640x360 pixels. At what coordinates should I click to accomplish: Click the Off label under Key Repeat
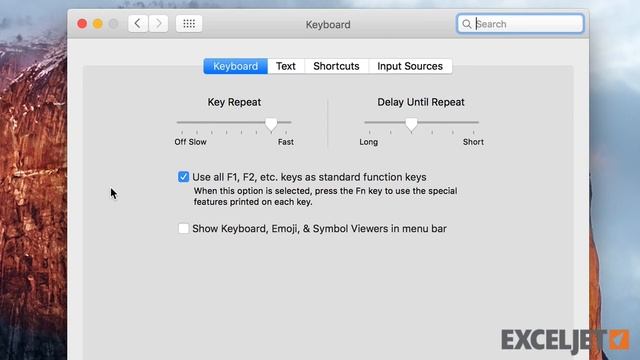tap(180, 142)
